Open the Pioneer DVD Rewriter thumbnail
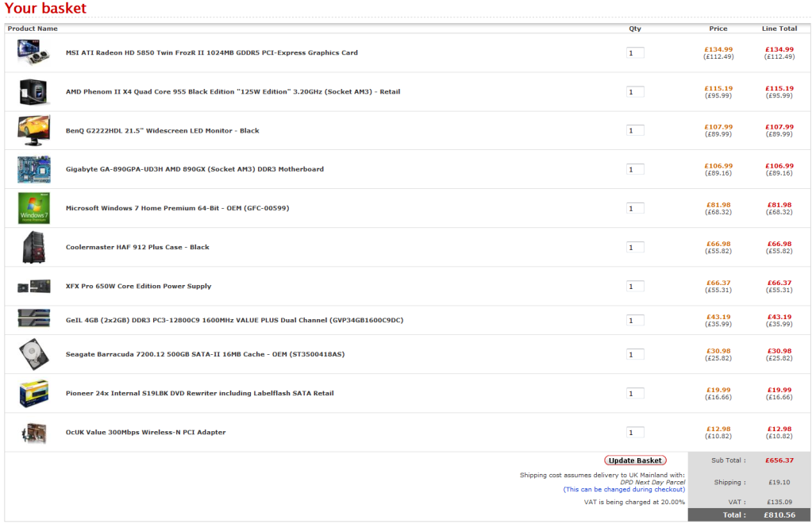Screen dimensions: 812x524 33,394
